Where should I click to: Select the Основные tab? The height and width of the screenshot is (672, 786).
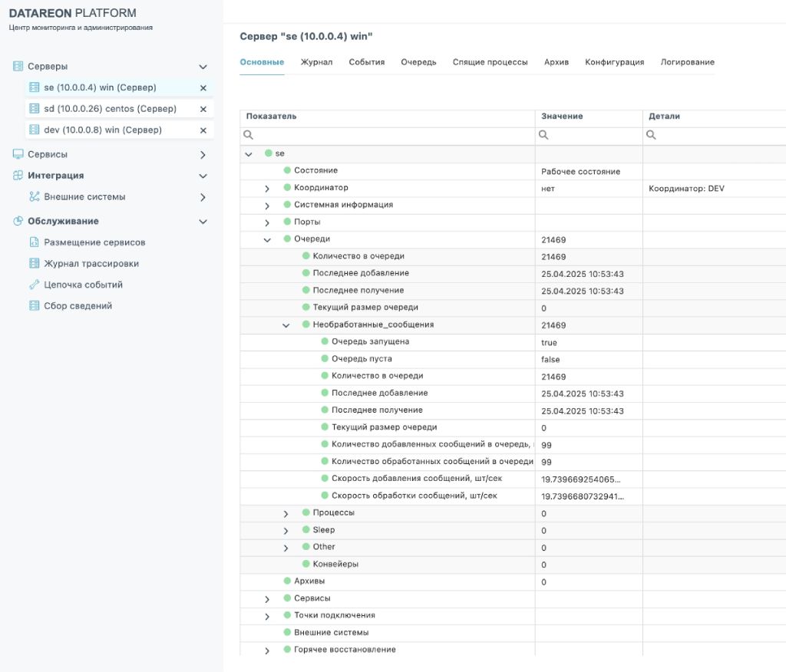(262, 62)
